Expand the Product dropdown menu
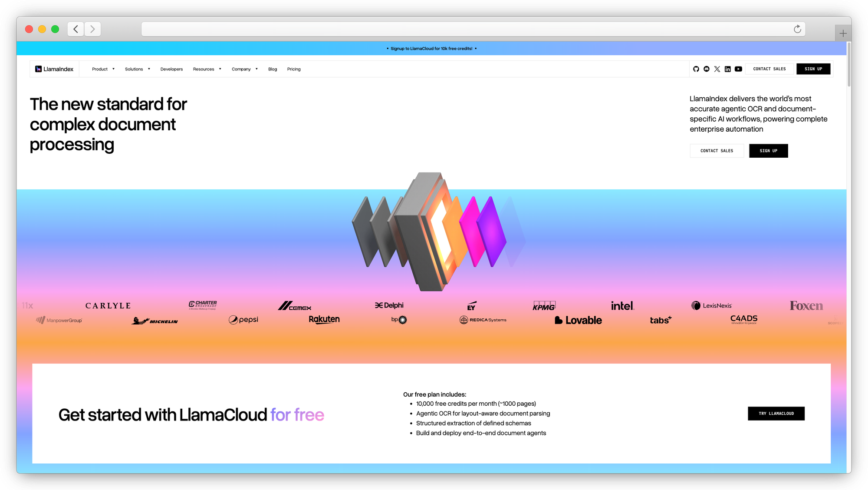This screenshot has height=490, width=868. 103,69
